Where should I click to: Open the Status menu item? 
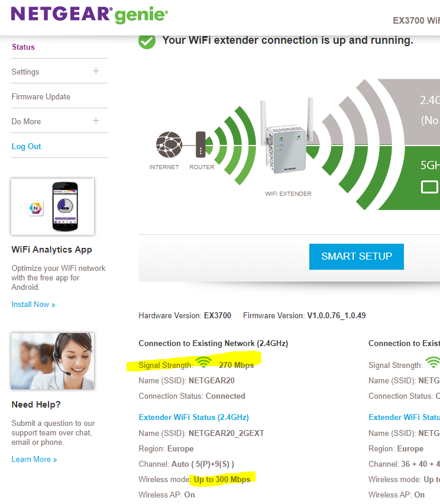23,47
